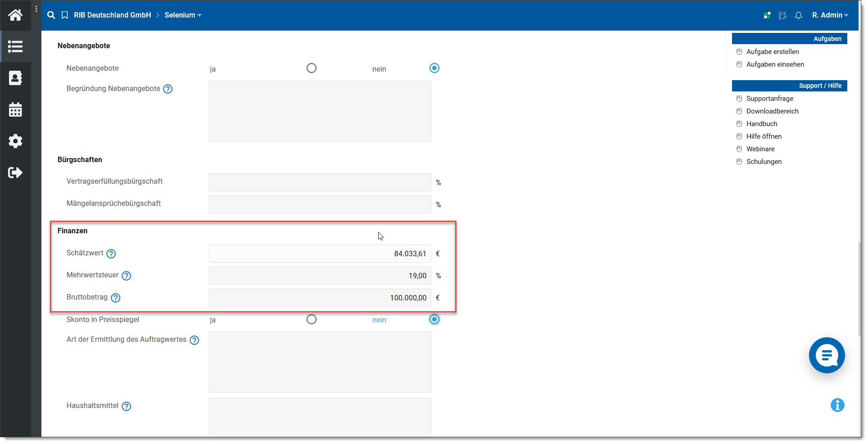Open the R. Admin user menu

pos(830,15)
